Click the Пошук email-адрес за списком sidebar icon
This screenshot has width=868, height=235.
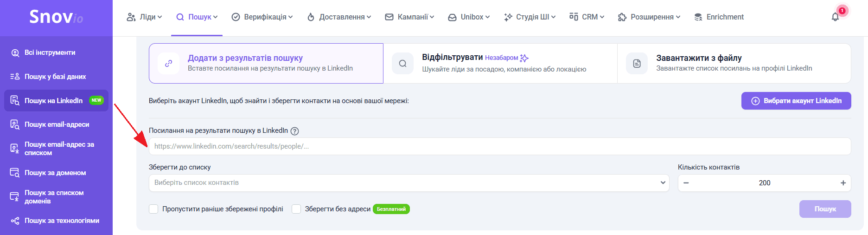pos(15,149)
